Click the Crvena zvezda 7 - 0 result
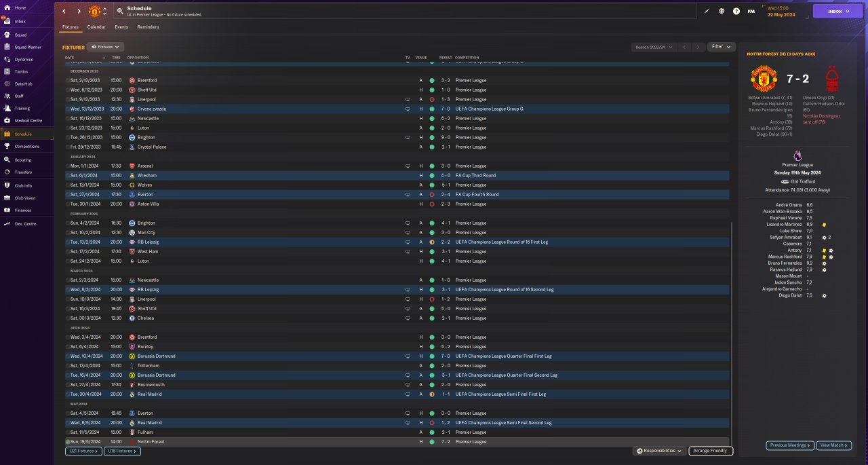This screenshot has height=465, width=868. 446,109
